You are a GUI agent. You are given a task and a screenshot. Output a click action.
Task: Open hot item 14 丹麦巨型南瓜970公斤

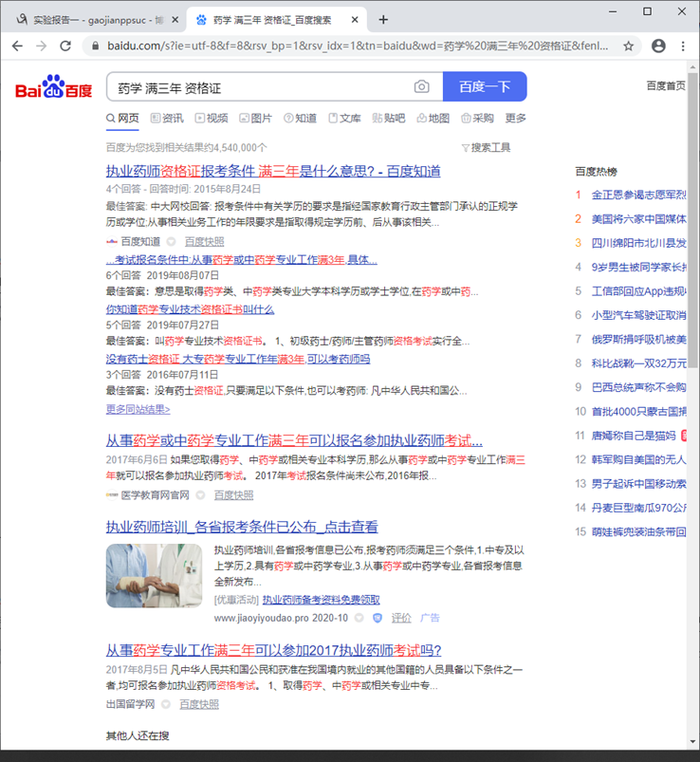(638, 508)
